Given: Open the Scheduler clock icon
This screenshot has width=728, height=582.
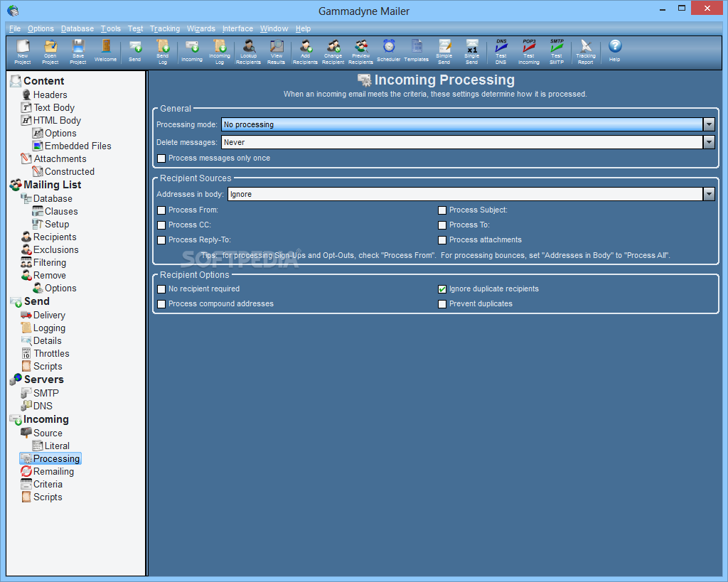Looking at the screenshot, I should [389, 50].
